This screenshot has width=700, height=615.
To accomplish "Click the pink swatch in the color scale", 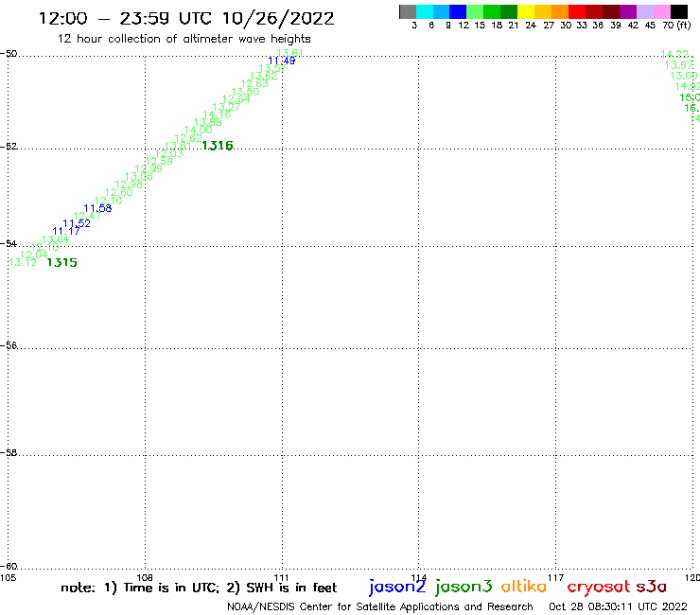I will [x=662, y=11].
